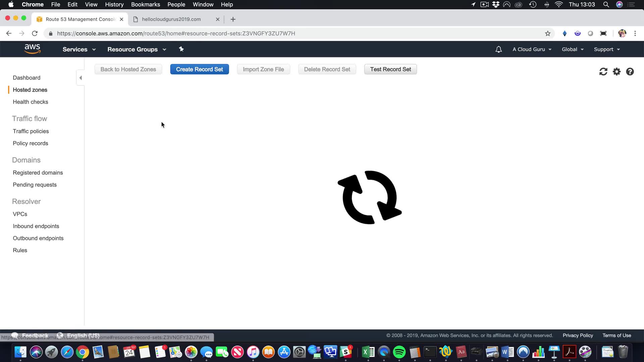Image resolution: width=644 pixels, height=362 pixels.
Task: Switch to hellocloudgurus2019.com tab
Action: click(171, 19)
